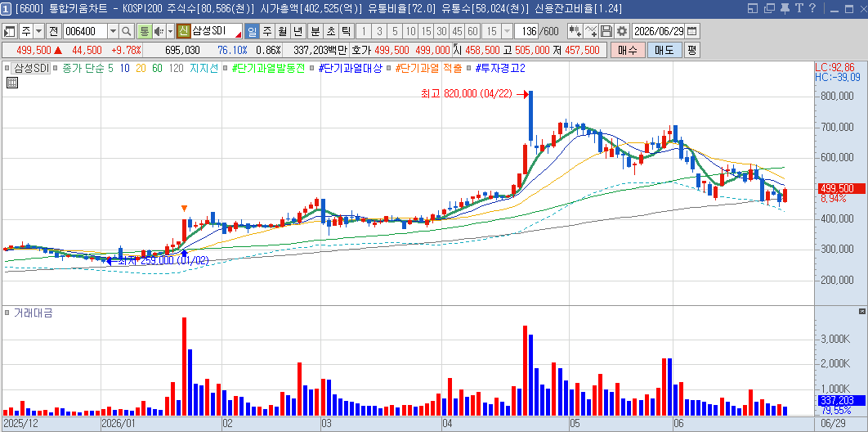Click the 호가 quote label

point(361,50)
